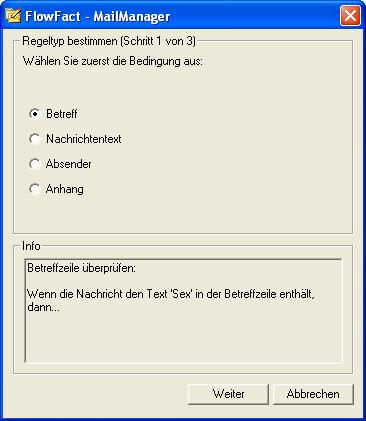This screenshot has height=421, width=366.
Task: Click the 'Info' group box label
Action: (31, 246)
